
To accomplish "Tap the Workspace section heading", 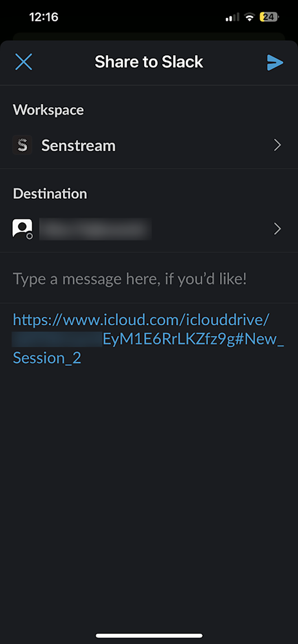I will (48, 110).
